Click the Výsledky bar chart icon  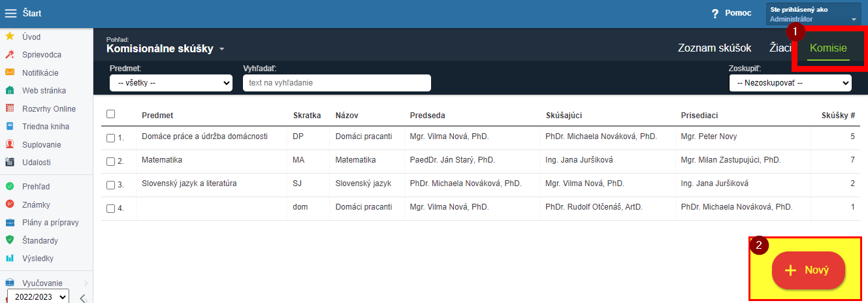click(10, 259)
